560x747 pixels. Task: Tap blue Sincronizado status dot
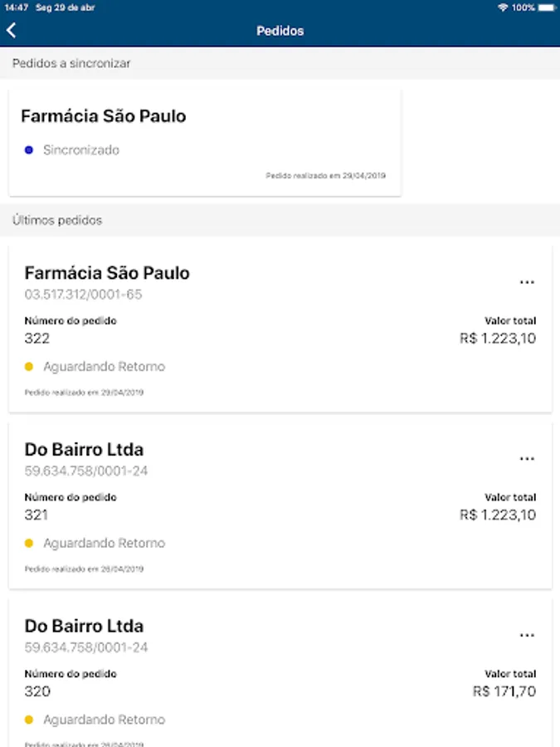pyautogui.click(x=29, y=150)
